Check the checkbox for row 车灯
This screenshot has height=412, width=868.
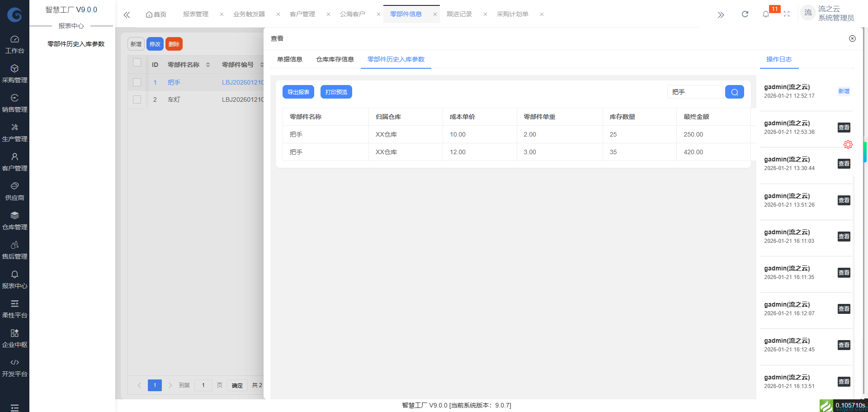(137, 99)
